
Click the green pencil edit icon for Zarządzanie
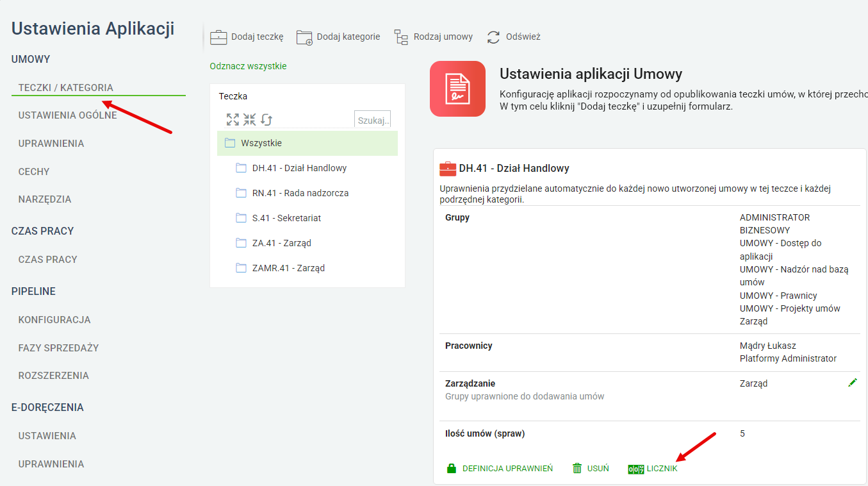tap(852, 383)
